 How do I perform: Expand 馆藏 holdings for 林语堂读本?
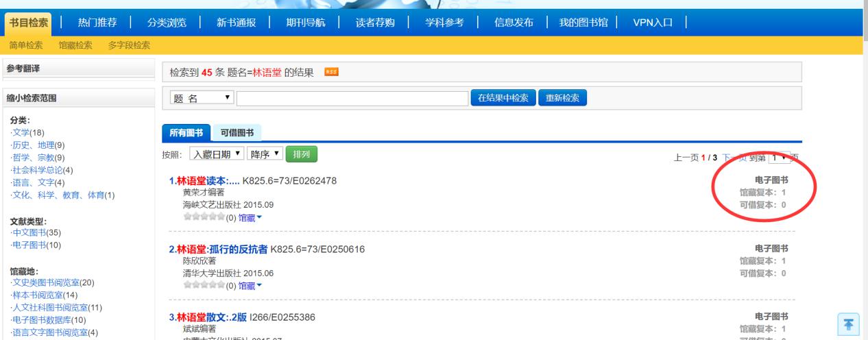pyautogui.click(x=250, y=218)
